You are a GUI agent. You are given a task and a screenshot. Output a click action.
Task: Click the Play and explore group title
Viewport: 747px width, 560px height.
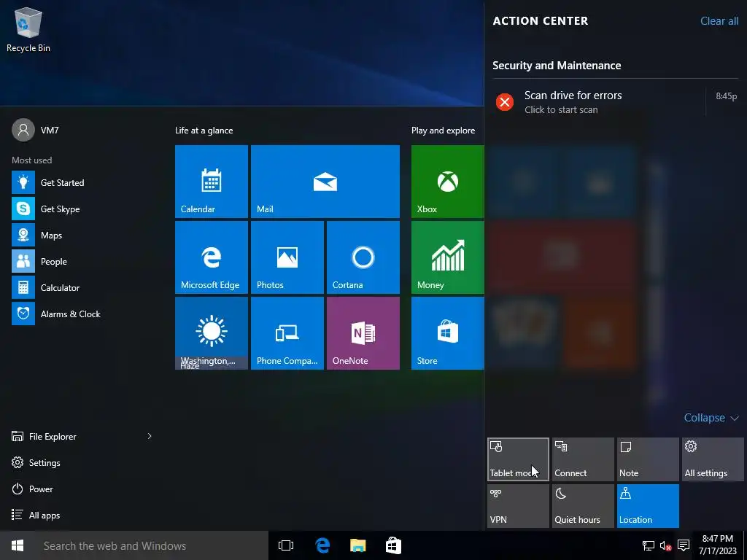[443, 131]
